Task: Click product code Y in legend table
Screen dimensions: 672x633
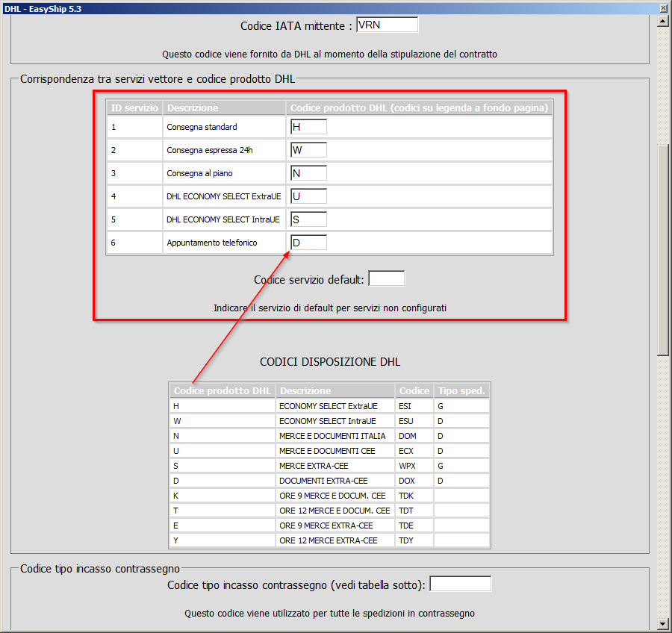Action: (223, 540)
